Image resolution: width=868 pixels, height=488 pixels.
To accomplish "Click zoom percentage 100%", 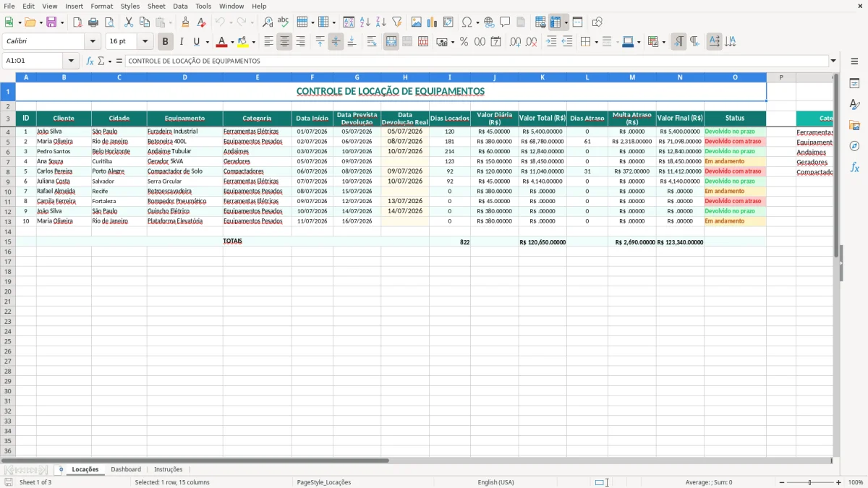I will coord(856,482).
